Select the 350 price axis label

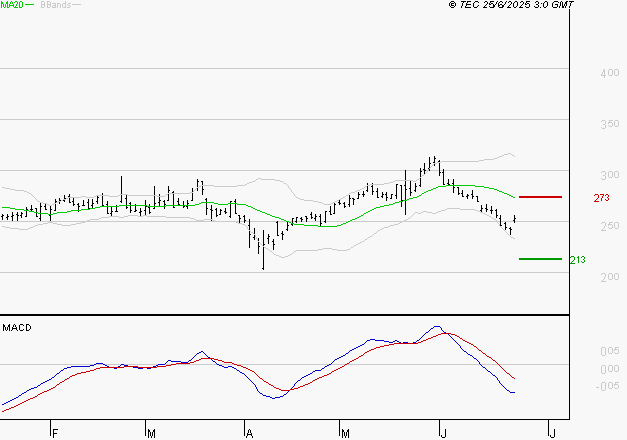point(584,125)
